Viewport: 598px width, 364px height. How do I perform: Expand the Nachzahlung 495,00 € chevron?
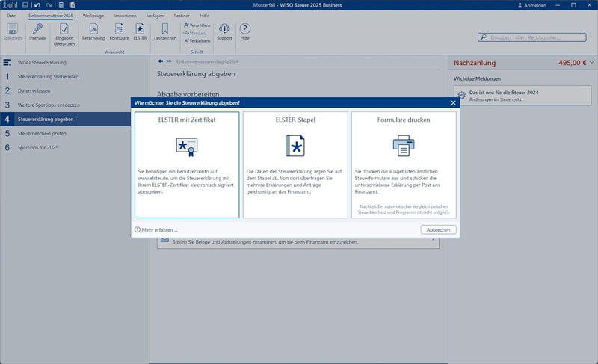(592, 63)
